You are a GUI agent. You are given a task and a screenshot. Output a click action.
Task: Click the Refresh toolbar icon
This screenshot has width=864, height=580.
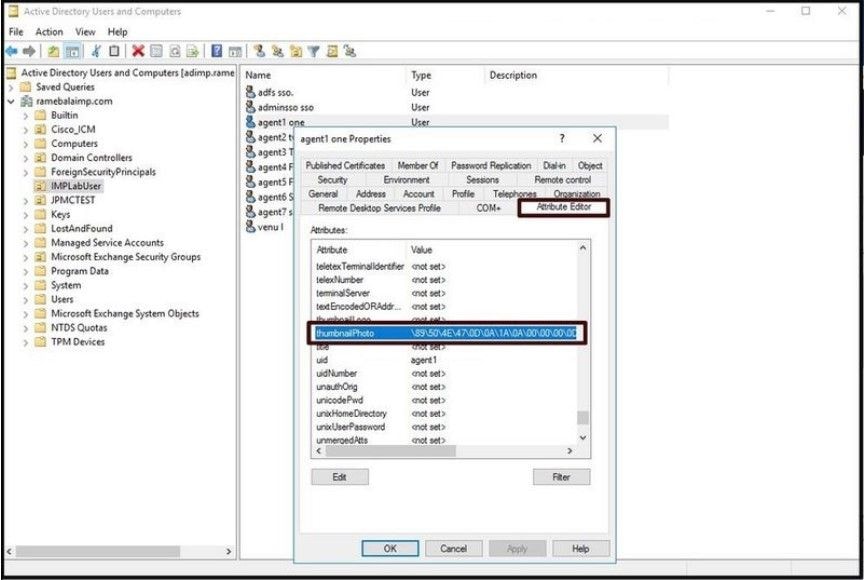click(x=175, y=51)
